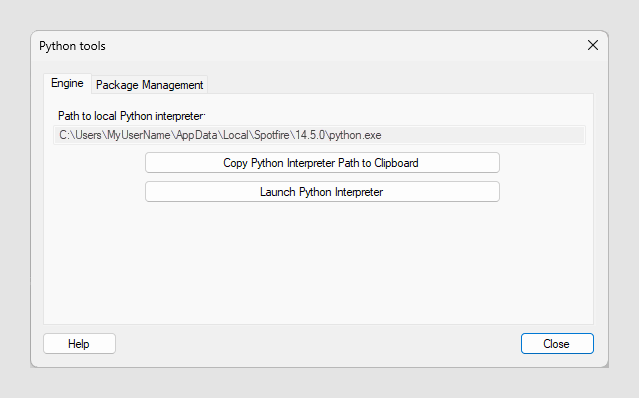Hit the Copy Python Interpreter Path button
Viewport: 639px width, 398px height.
(x=322, y=163)
